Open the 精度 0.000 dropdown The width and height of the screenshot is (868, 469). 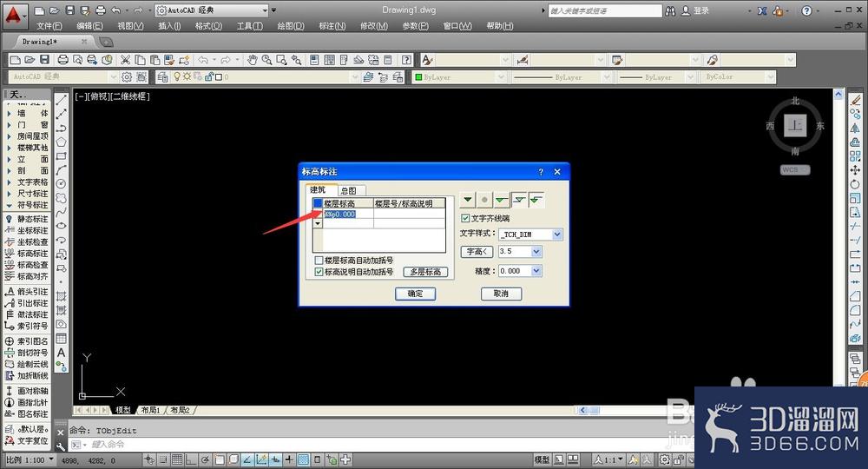click(x=536, y=271)
